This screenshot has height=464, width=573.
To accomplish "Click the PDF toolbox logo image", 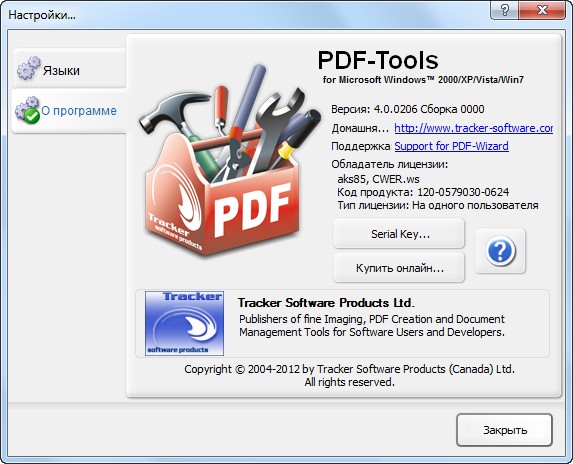I will coord(229,161).
